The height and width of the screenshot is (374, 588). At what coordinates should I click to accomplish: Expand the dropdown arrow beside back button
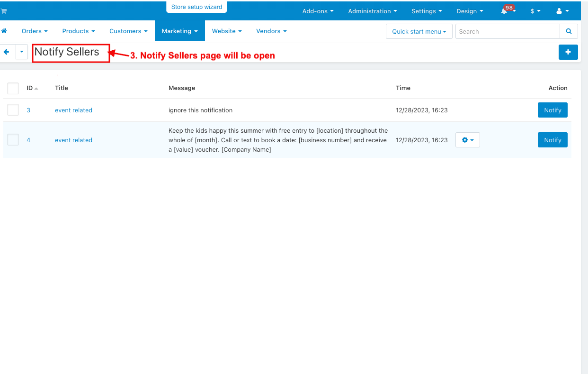click(x=22, y=52)
